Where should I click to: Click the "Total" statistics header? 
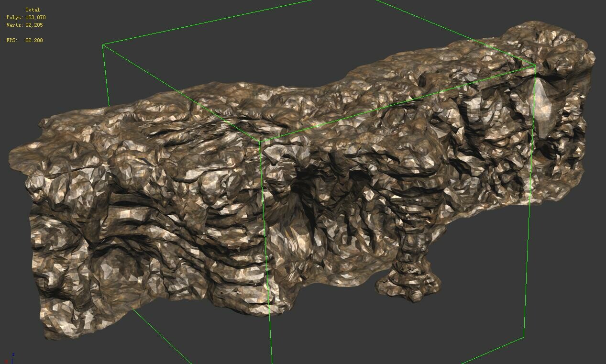point(33,10)
